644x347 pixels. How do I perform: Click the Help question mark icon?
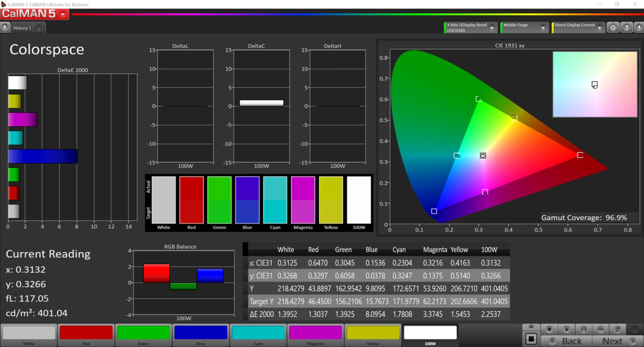(627, 27)
